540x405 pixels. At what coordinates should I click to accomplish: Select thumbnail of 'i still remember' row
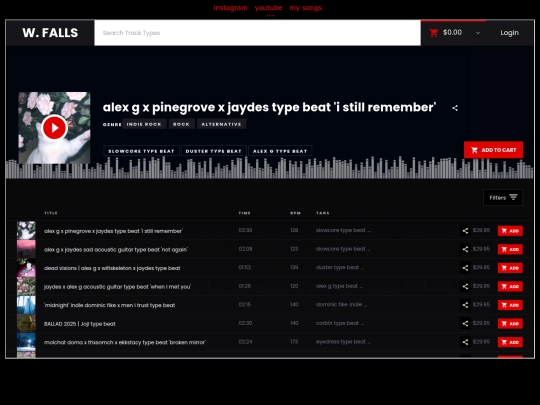point(26,230)
